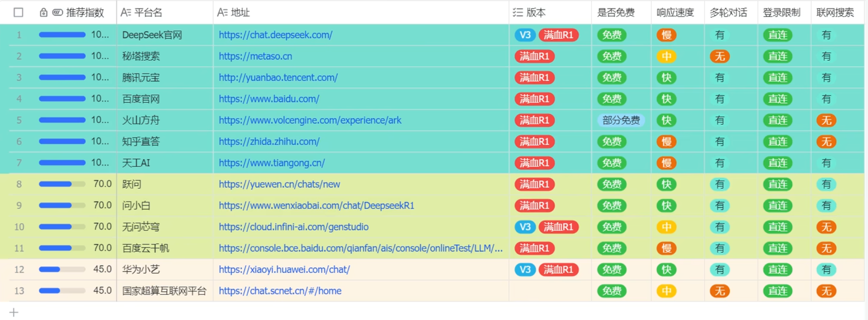
Task: Select the 国家超算互联网平台 name cell
Action: coord(165,291)
